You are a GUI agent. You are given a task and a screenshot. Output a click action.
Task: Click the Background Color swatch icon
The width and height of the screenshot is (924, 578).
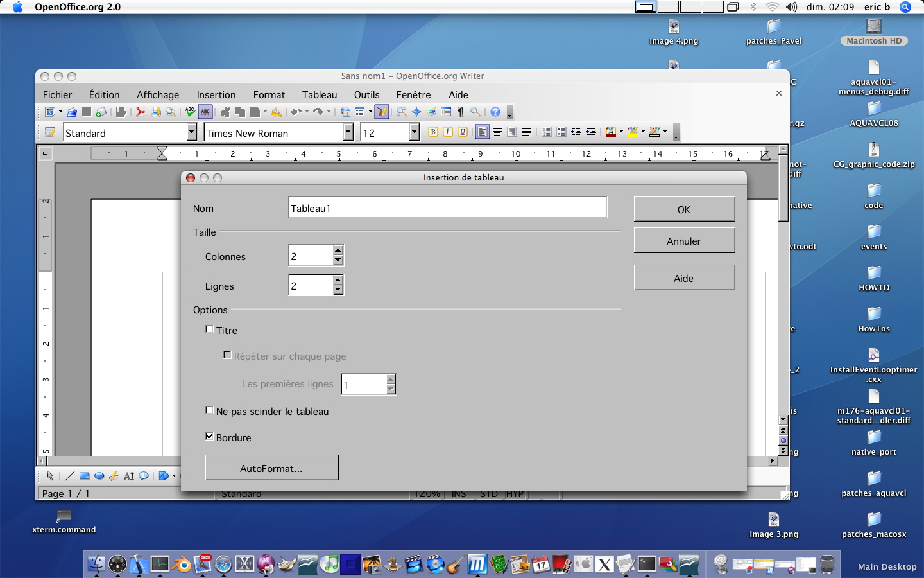[x=654, y=132]
